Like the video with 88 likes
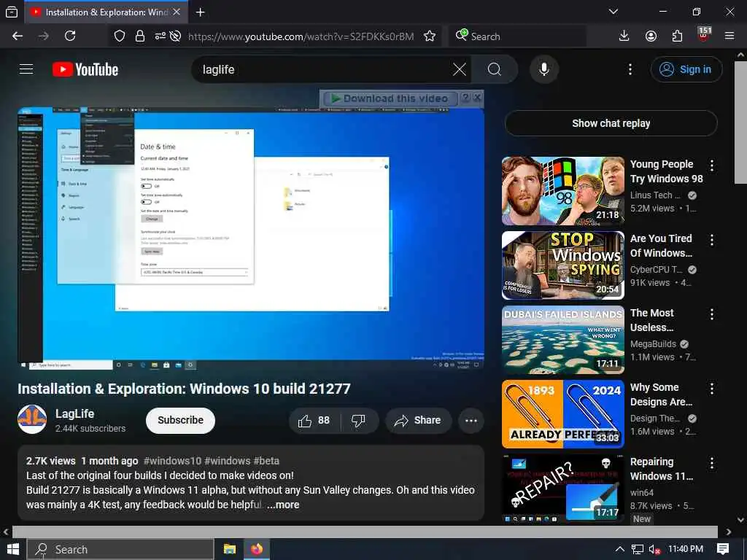747x560 pixels. (314, 421)
